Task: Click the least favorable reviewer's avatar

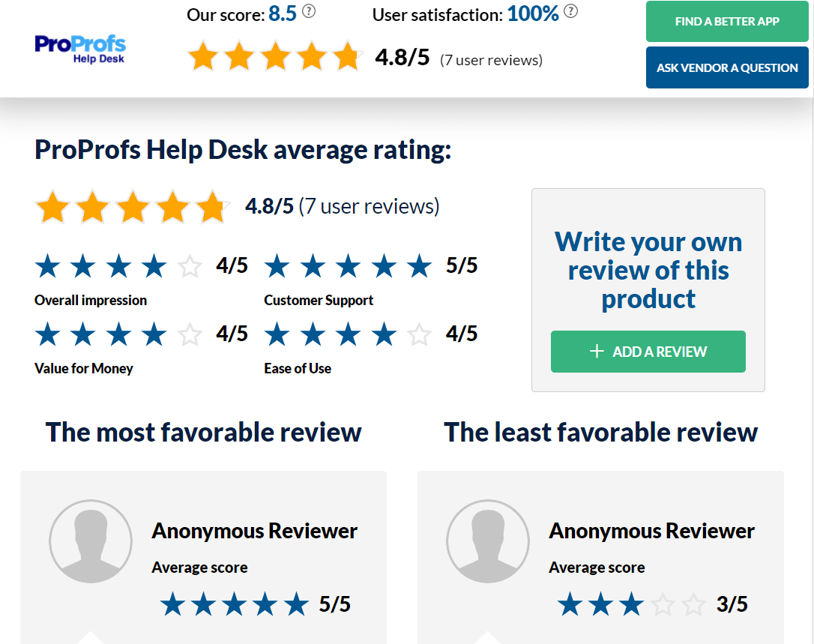Action: (x=488, y=541)
